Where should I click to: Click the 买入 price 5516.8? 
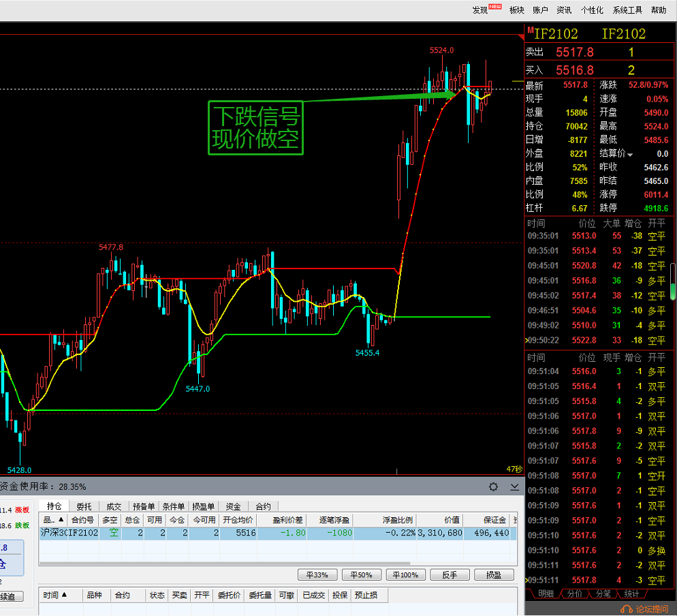point(574,70)
